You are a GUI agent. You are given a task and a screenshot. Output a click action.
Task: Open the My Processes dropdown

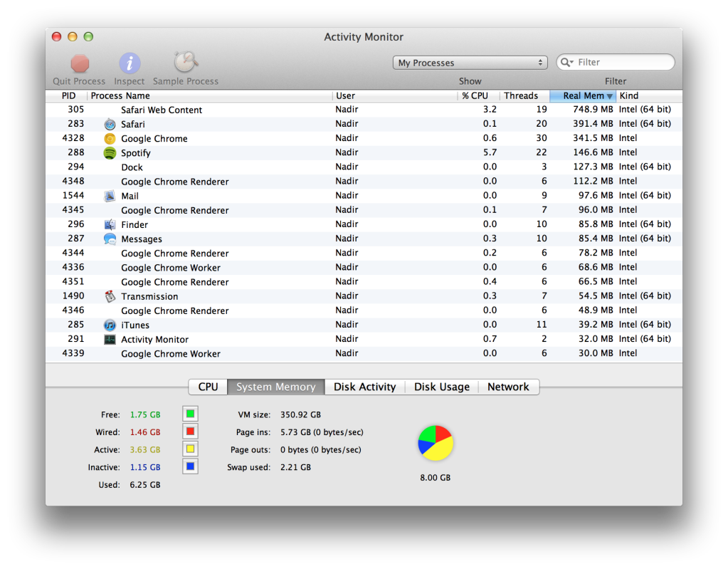[x=470, y=63]
